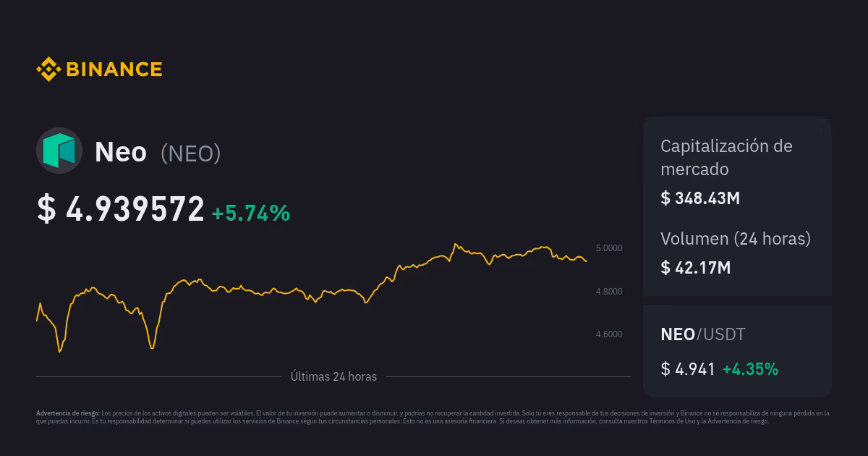The height and width of the screenshot is (456, 868).
Task: Open the Términos de Uso link
Action: point(671,422)
